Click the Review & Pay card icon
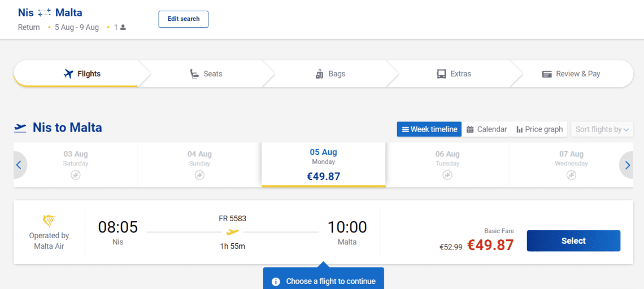 click(547, 75)
